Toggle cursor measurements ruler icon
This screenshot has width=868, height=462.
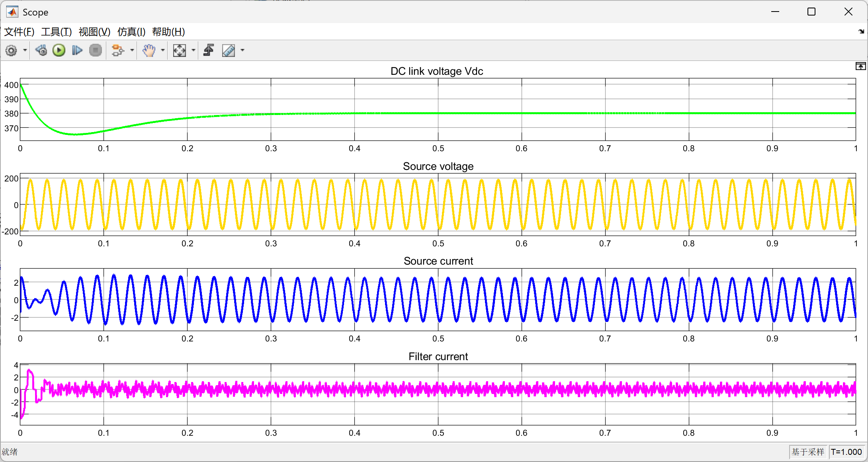point(229,51)
